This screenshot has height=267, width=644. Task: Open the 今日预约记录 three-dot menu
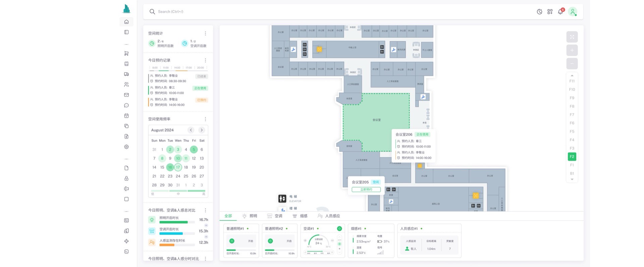pyautogui.click(x=205, y=60)
